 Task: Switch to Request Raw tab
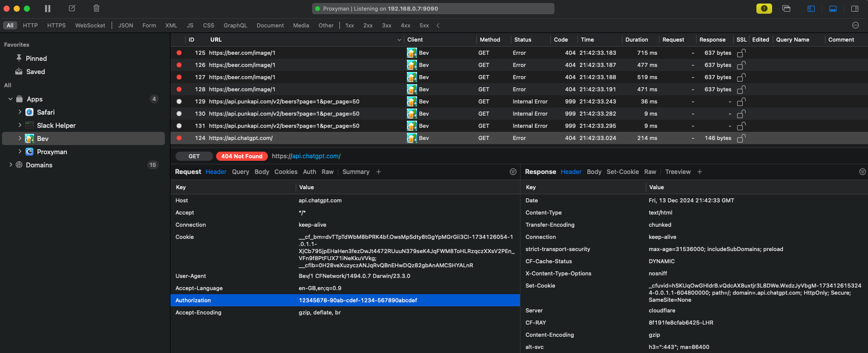click(x=328, y=172)
